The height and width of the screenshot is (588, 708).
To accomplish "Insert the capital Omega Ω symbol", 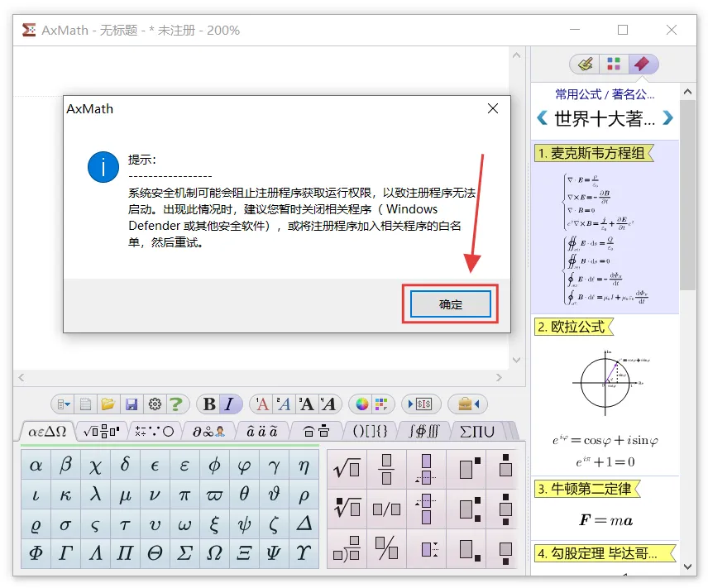I will [214, 552].
